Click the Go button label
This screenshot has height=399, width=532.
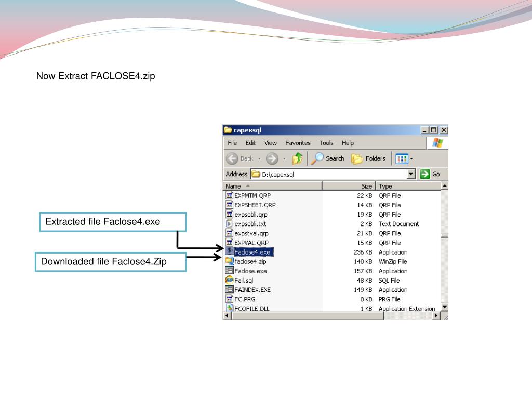[436, 174]
